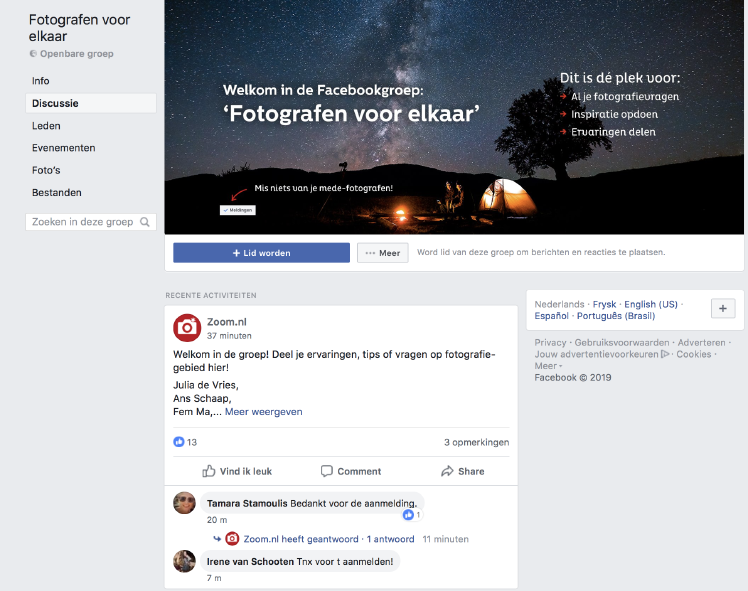The width and height of the screenshot is (748, 591).
Task: Click the 7 m timestamp under Irene's comment
Action: click(x=214, y=578)
